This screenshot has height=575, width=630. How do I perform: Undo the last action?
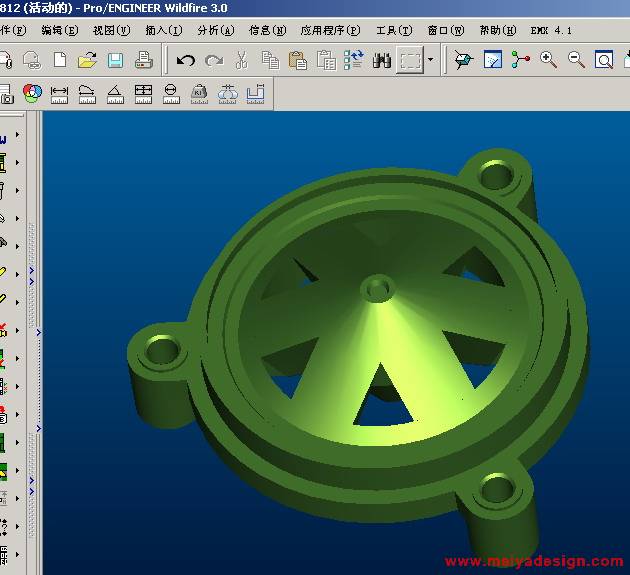coord(185,60)
